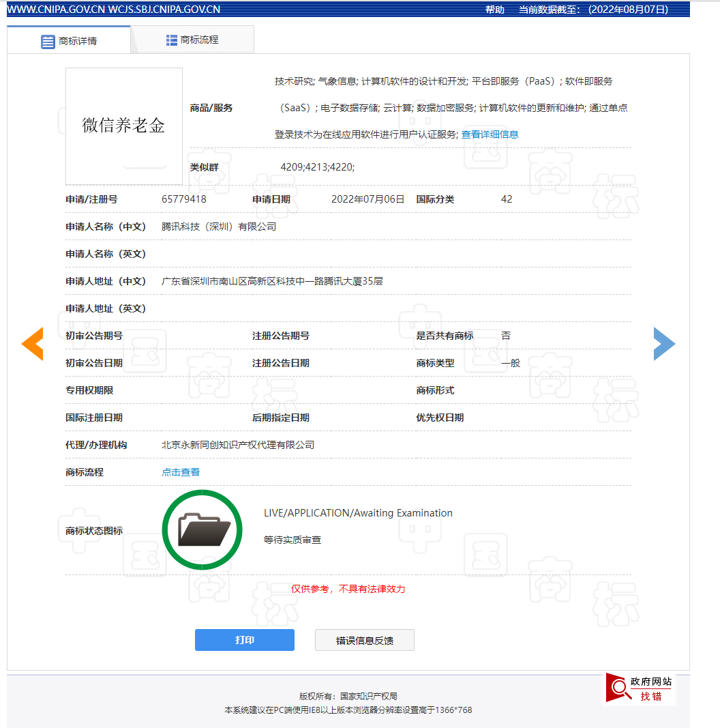
Task: Click the 微信养老金 trademark image
Action: click(123, 126)
